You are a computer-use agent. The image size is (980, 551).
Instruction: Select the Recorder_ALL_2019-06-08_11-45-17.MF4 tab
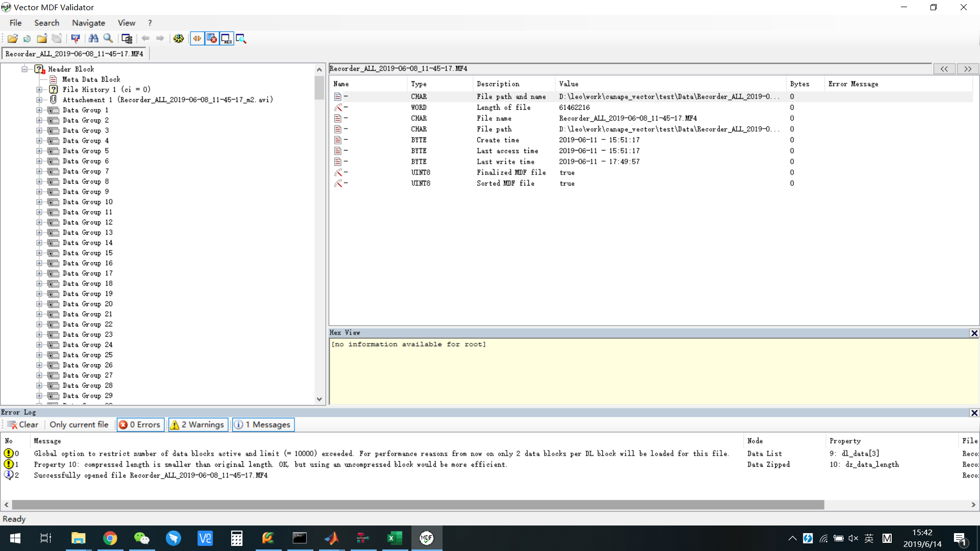coord(75,53)
